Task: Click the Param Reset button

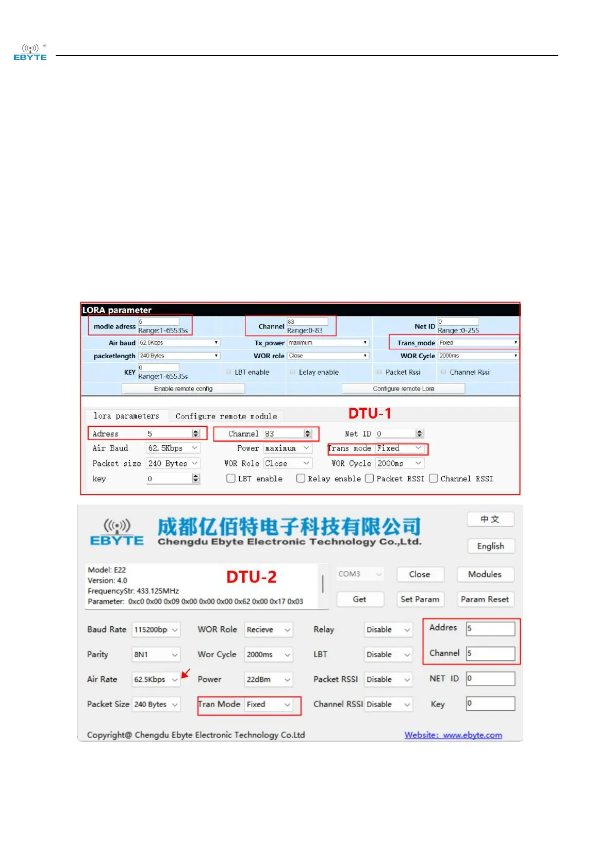Action: pyautogui.click(x=485, y=599)
